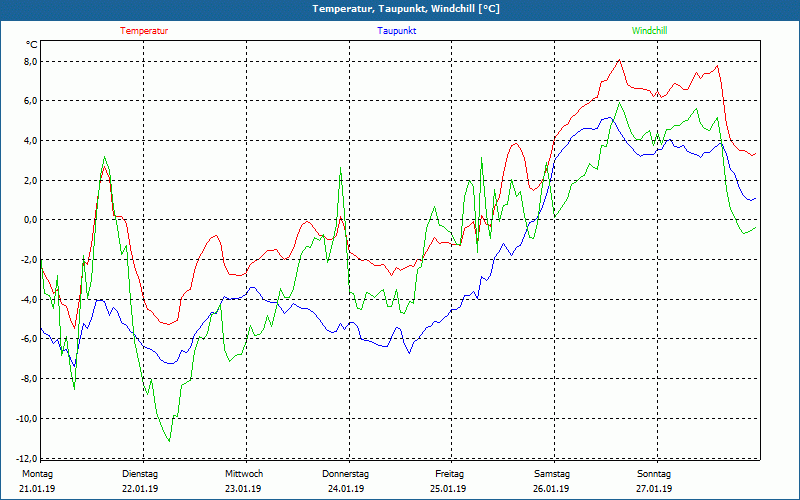Click the 4,0 value on the y-axis

[29, 141]
